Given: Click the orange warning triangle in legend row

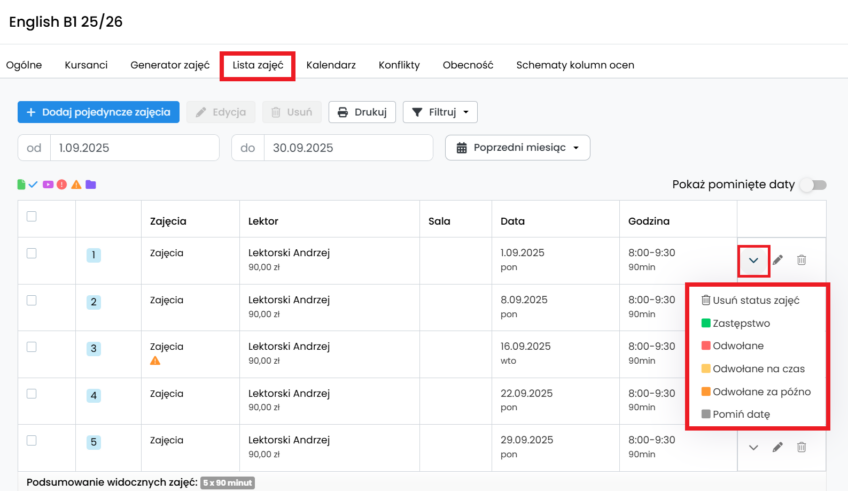Looking at the screenshot, I should 76,185.
